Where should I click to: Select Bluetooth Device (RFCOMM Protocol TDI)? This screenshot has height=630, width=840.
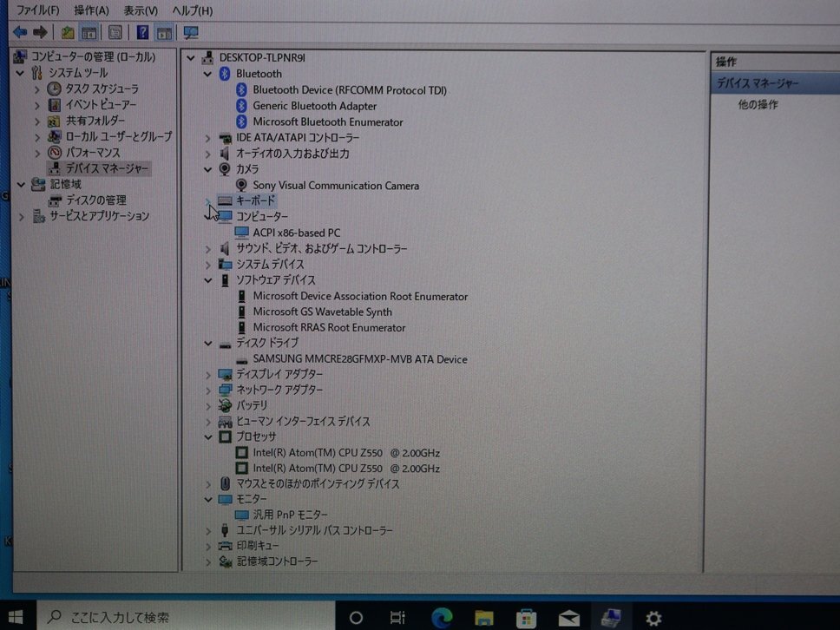[x=350, y=90]
